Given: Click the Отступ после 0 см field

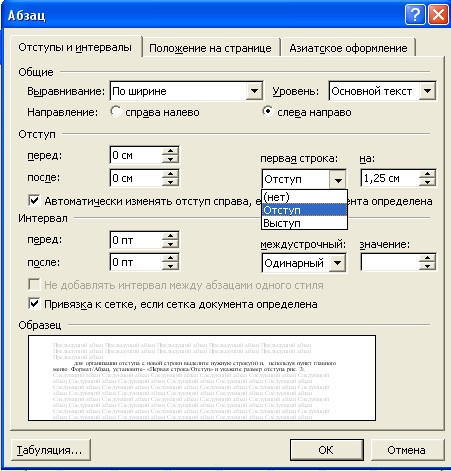Looking at the screenshot, I should [137, 178].
